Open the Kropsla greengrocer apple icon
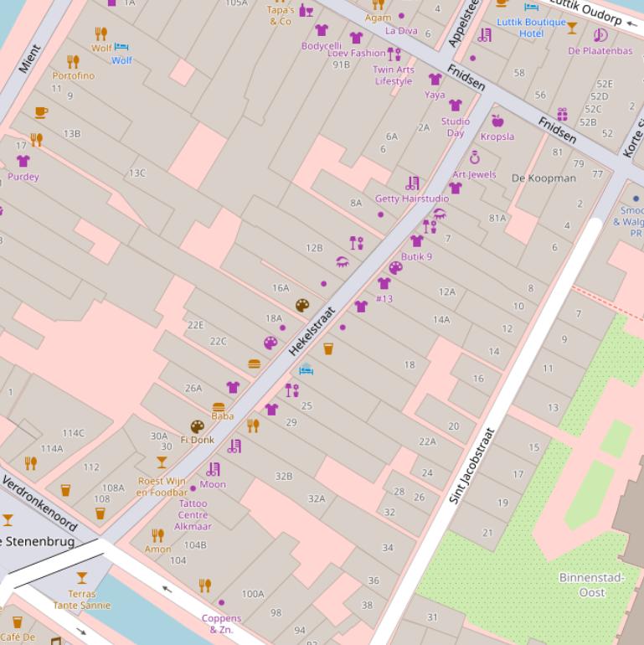The height and width of the screenshot is (645, 644). pyautogui.click(x=497, y=121)
